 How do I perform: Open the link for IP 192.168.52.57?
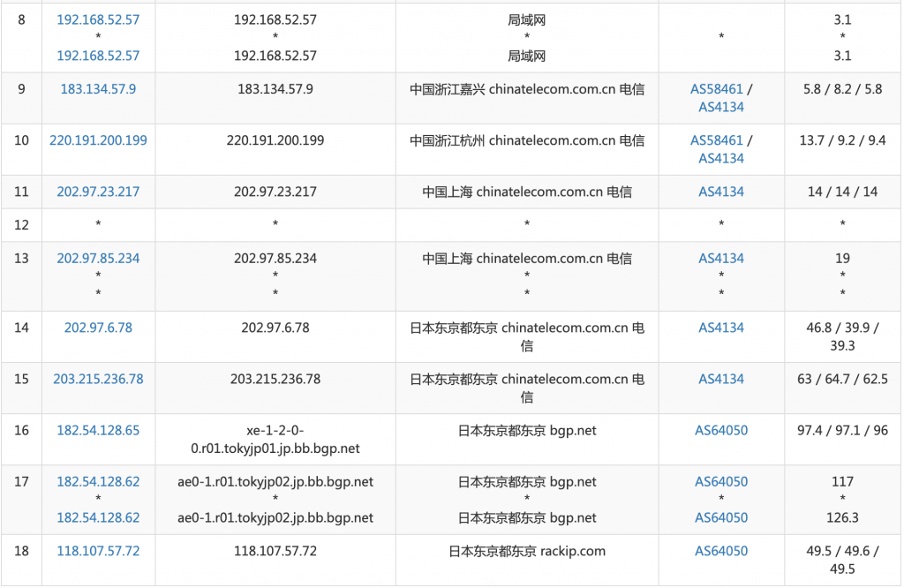[x=98, y=19]
